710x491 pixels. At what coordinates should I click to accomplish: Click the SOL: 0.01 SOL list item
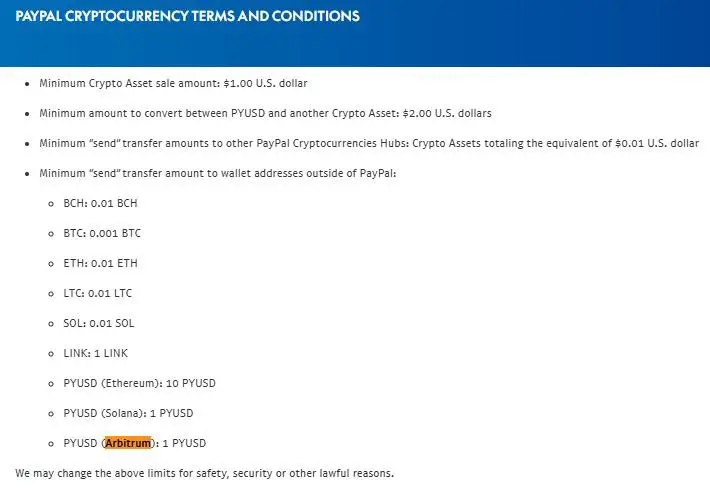pos(99,323)
